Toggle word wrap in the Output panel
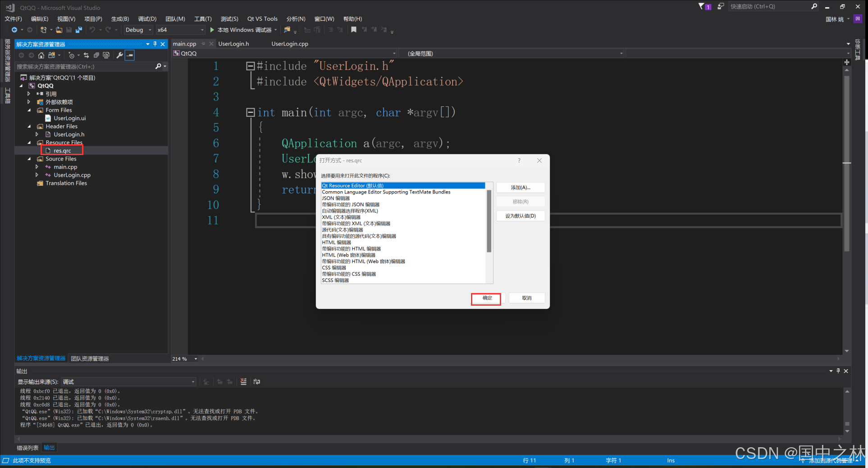 tap(256, 381)
